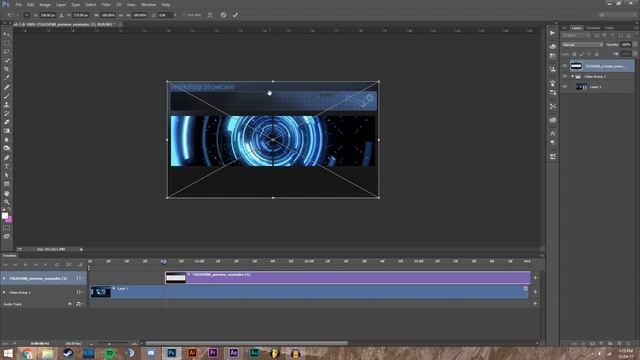
Task: Expand preview_examples track in timeline list
Action: click(4, 278)
